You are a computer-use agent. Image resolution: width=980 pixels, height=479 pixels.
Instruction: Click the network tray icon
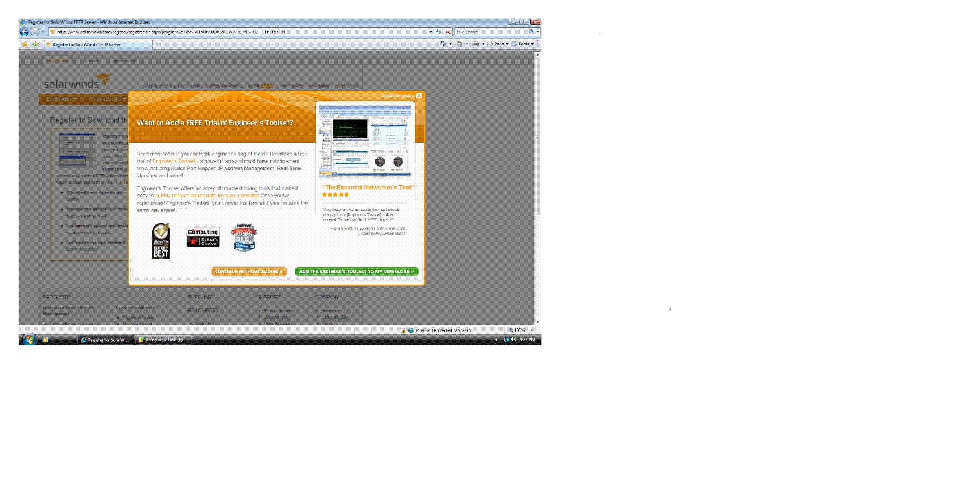coord(506,340)
